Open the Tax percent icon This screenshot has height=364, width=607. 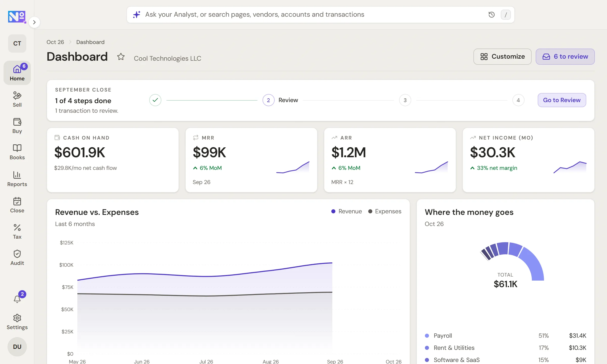coord(17,227)
